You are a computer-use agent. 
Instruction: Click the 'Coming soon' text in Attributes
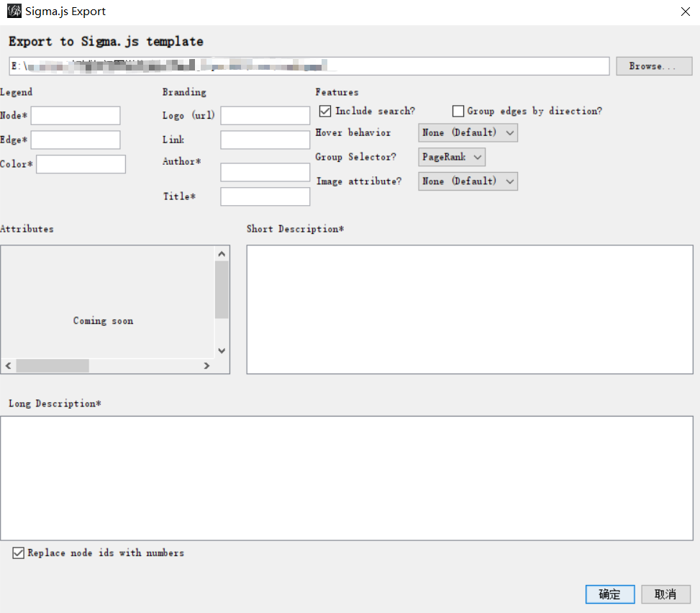point(103,321)
